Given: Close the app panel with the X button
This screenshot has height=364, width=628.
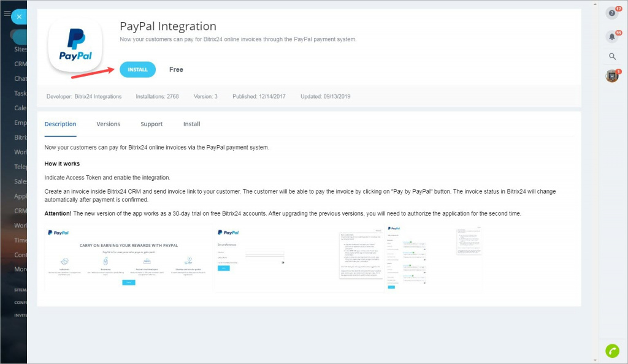Looking at the screenshot, I should coord(19,17).
